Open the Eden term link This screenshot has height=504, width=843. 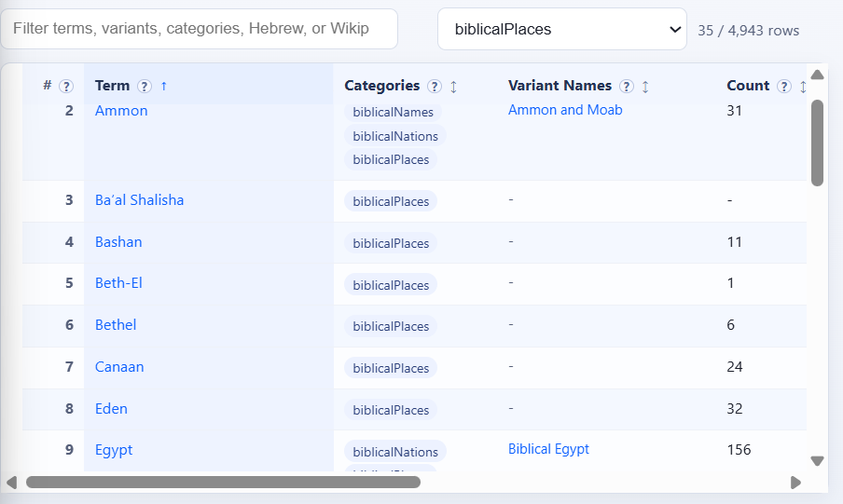pyautogui.click(x=111, y=408)
